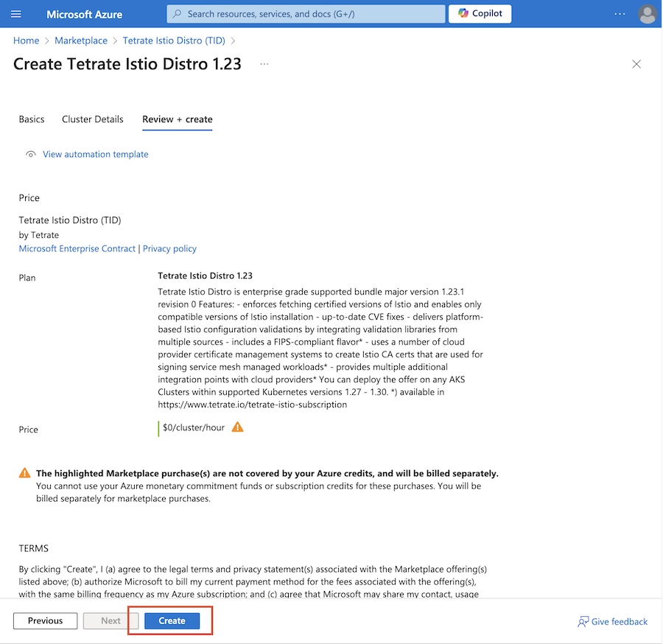Open the user account avatar
663x644 pixels.
pyautogui.click(x=647, y=14)
